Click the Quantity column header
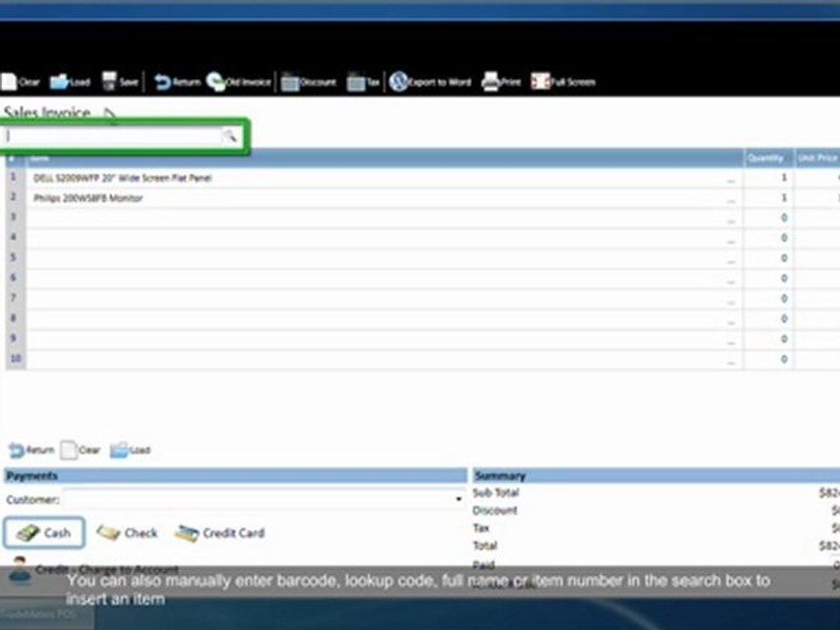840x630 pixels. [x=768, y=158]
